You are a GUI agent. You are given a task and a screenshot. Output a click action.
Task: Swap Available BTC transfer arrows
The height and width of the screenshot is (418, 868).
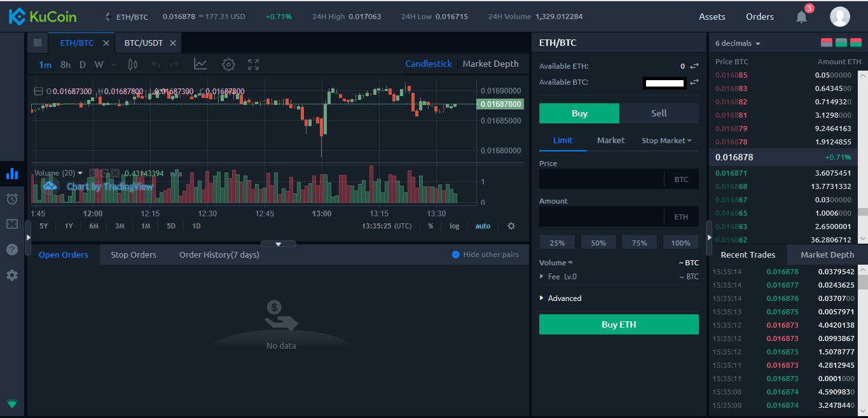(x=694, y=82)
